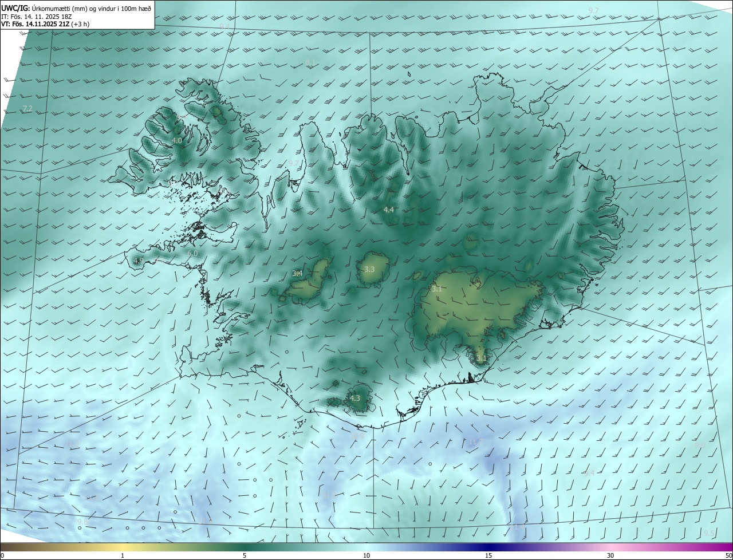Screen dimensions: 733x560
Task: Click the 'IT: Fös. 14. 11. 2025 18Z' line
Action: pos(36,17)
